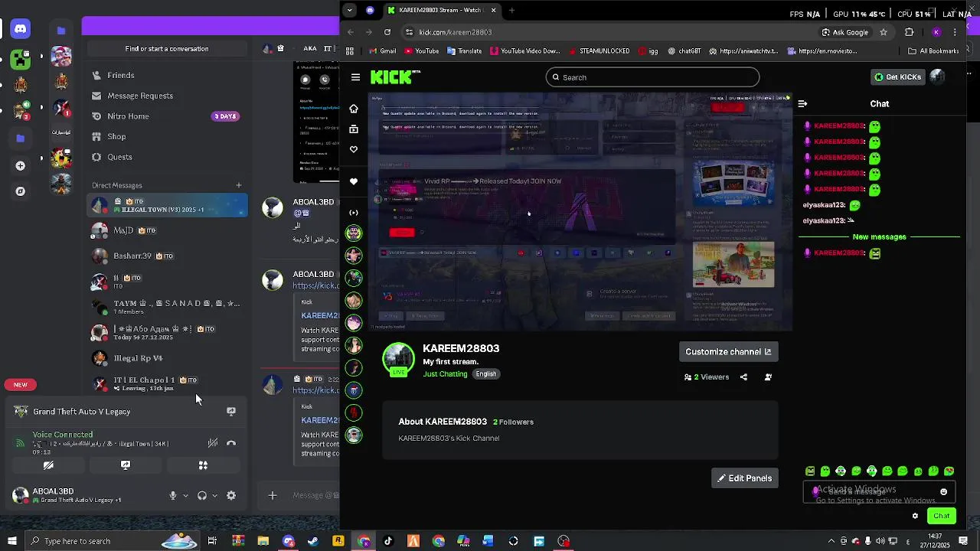Open stream moderation user icon
The width and height of the screenshot is (980, 551).
768,377
